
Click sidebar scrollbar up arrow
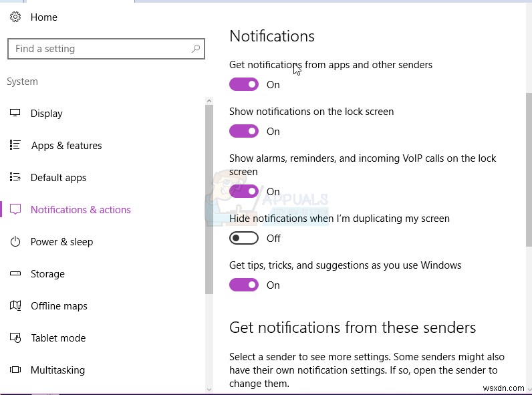point(209,101)
